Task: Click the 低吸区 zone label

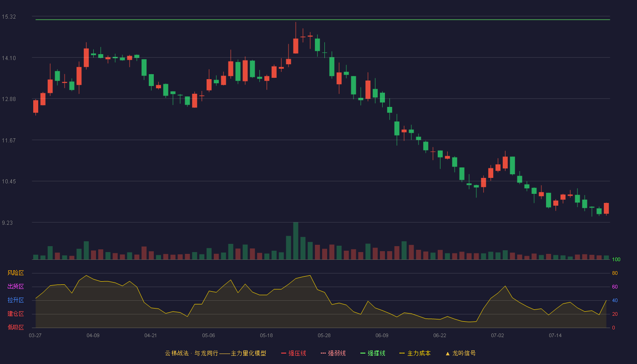Action: pos(15,328)
